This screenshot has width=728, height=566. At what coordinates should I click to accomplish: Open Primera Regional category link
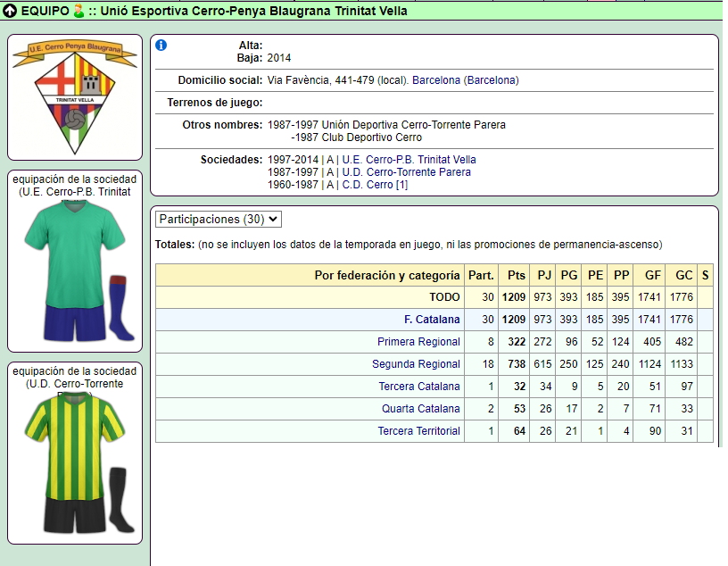(418, 342)
